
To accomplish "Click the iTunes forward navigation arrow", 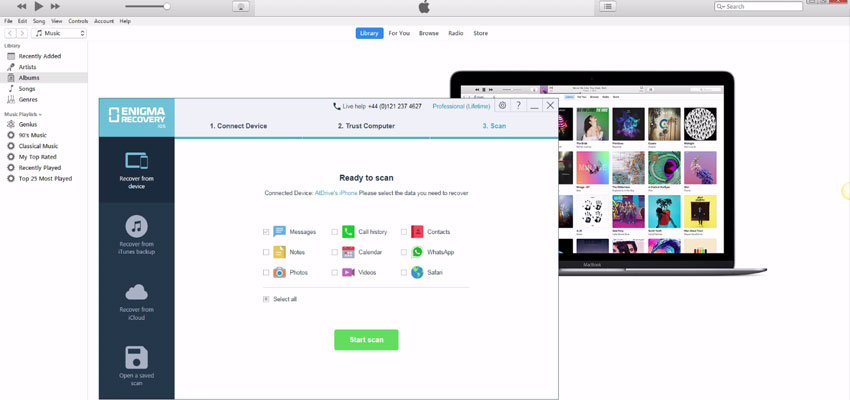I will (22, 33).
